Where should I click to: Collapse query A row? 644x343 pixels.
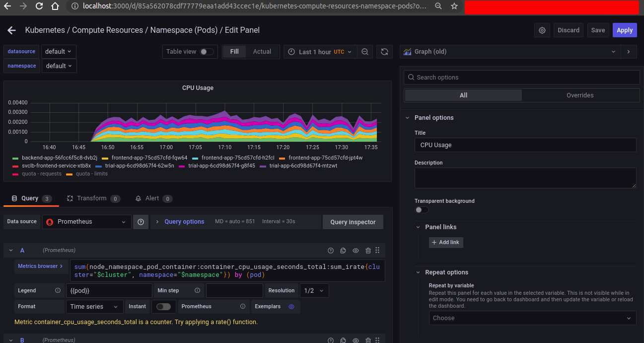(10, 251)
